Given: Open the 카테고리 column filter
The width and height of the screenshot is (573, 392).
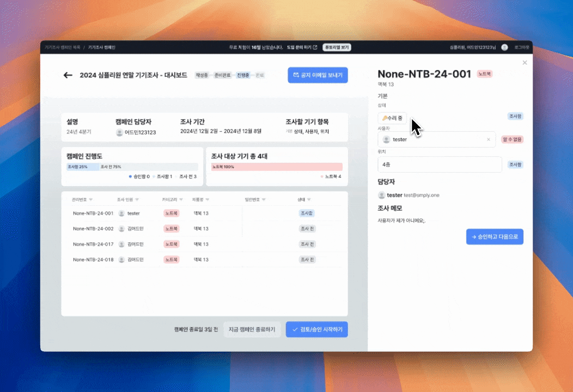Looking at the screenshot, I should click(x=181, y=200).
